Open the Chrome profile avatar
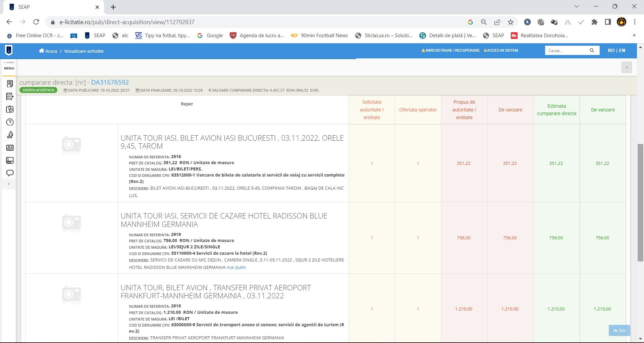The width and height of the screenshot is (644, 343). coord(622,22)
